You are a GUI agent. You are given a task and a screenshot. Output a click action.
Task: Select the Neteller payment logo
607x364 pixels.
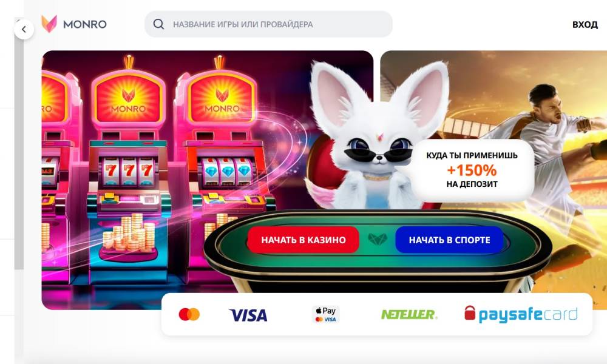point(409,314)
